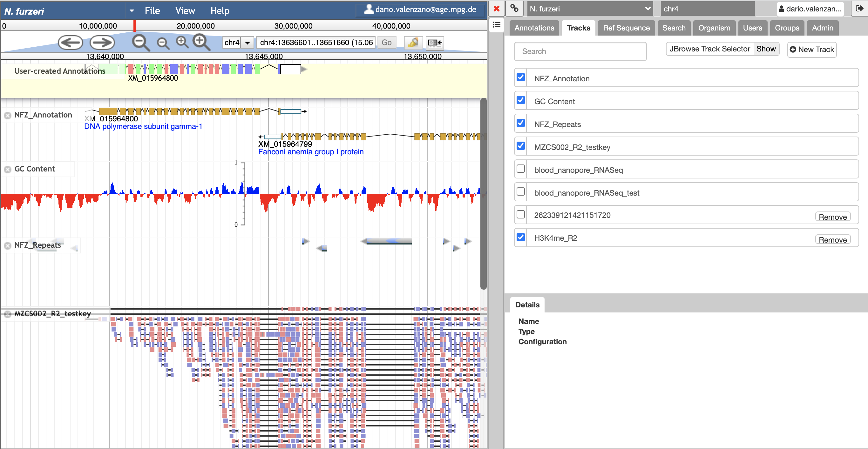868x449 pixels.
Task: Click the pan right arrow button
Action: pyautogui.click(x=102, y=43)
